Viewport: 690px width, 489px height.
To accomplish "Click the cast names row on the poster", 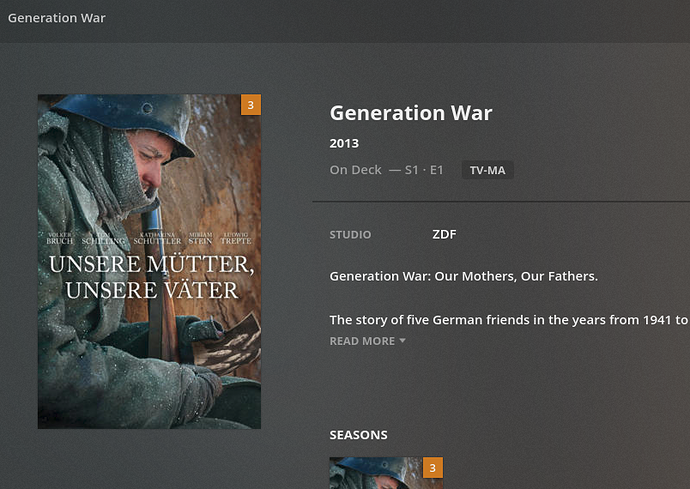I will click(x=149, y=238).
